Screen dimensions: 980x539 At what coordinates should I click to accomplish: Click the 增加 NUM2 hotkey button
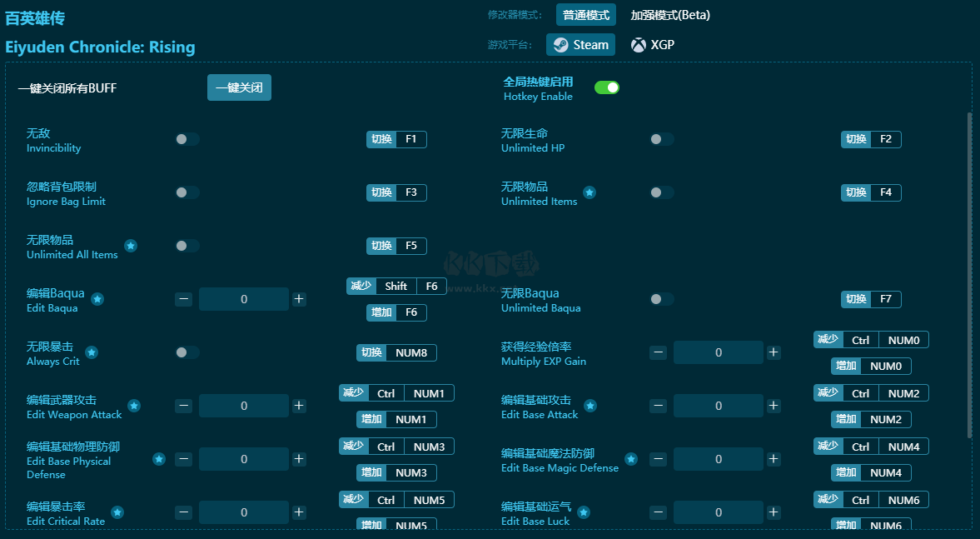tap(871, 420)
